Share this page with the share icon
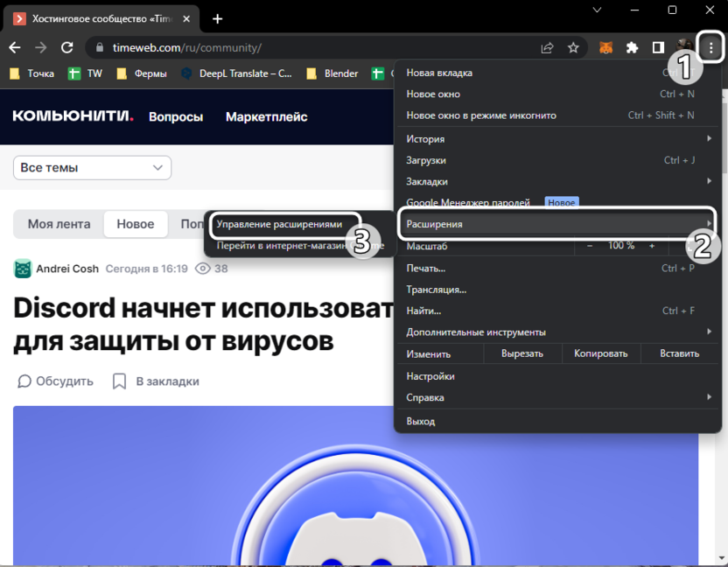The image size is (728, 567). tap(548, 47)
